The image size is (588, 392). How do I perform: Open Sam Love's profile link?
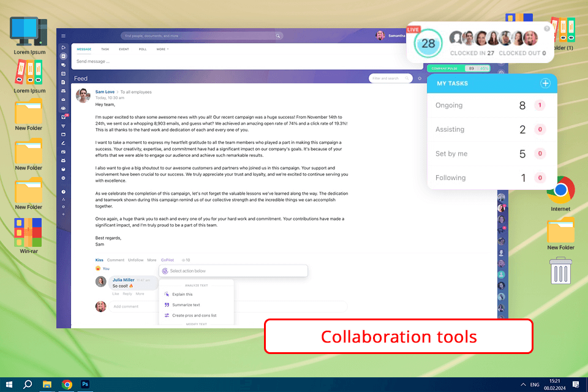click(x=105, y=92)
